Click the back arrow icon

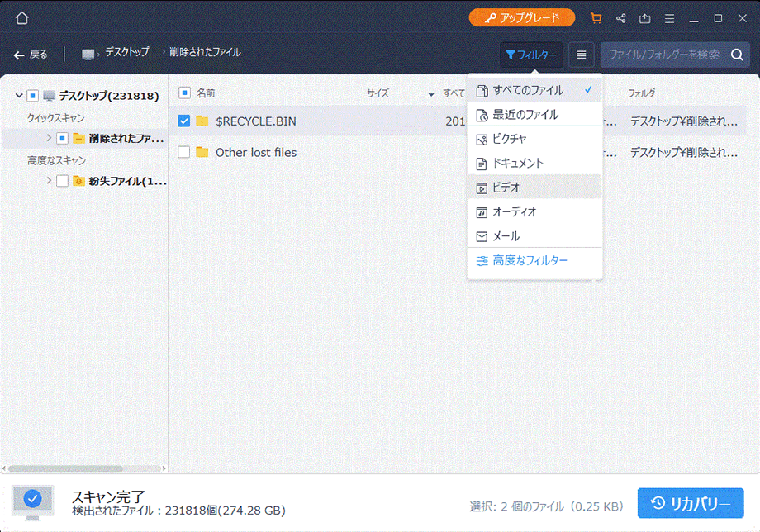(x=19, y=55)
